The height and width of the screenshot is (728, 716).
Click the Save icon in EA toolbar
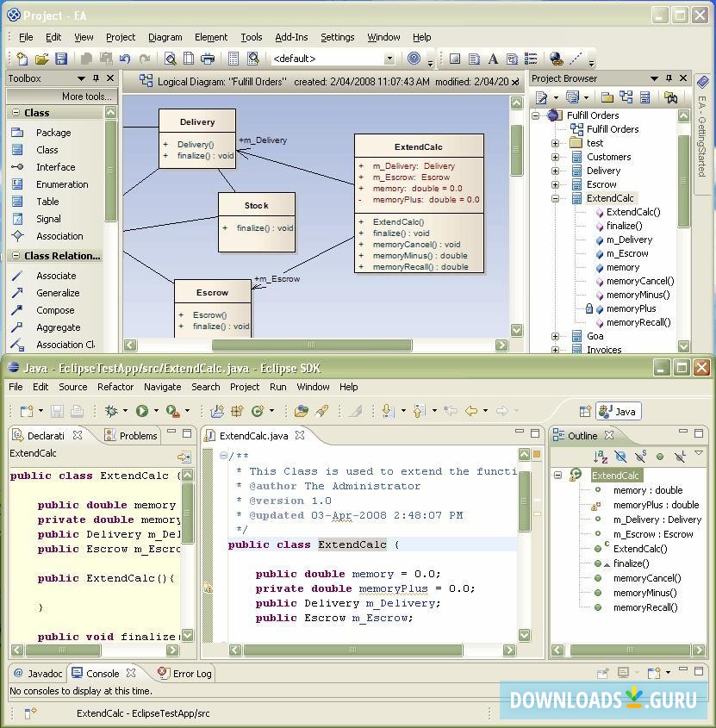tap(61, 59)
